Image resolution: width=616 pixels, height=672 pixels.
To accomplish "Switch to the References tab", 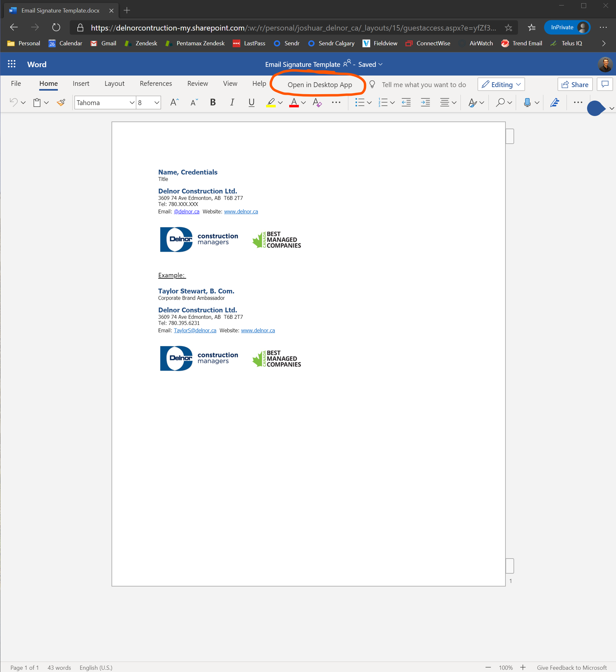I will tap(156, 83).
